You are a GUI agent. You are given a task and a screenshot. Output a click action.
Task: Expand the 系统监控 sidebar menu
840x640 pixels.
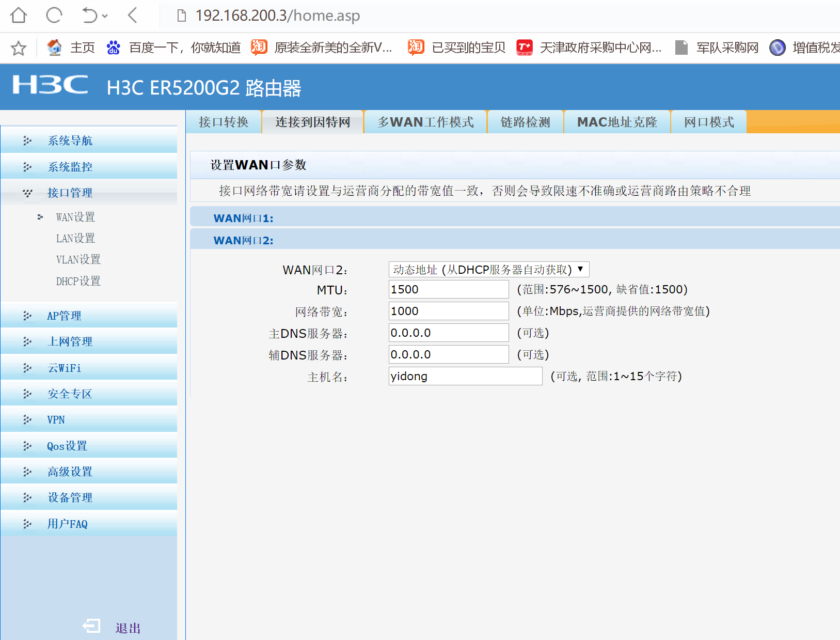89,167
